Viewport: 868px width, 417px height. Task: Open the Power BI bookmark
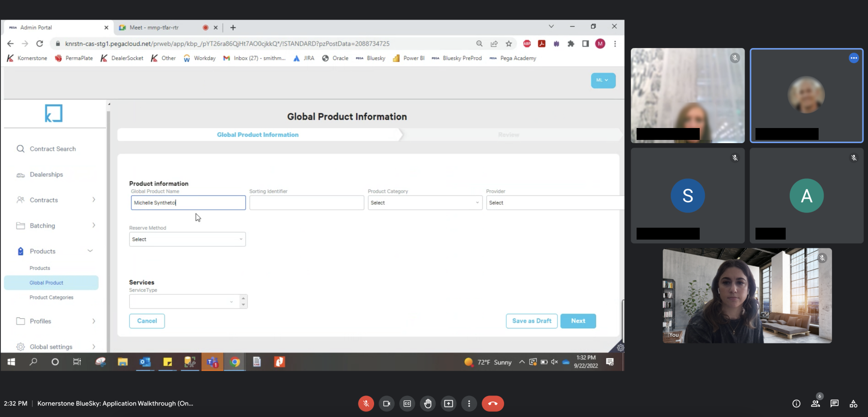coord(408,58)
